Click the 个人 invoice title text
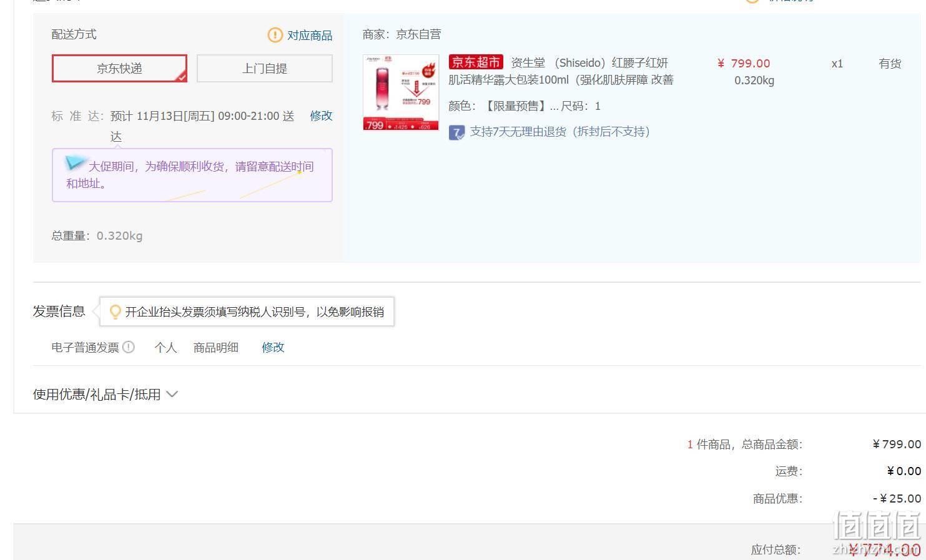This screenshot has width=926, height=560. 165,347
